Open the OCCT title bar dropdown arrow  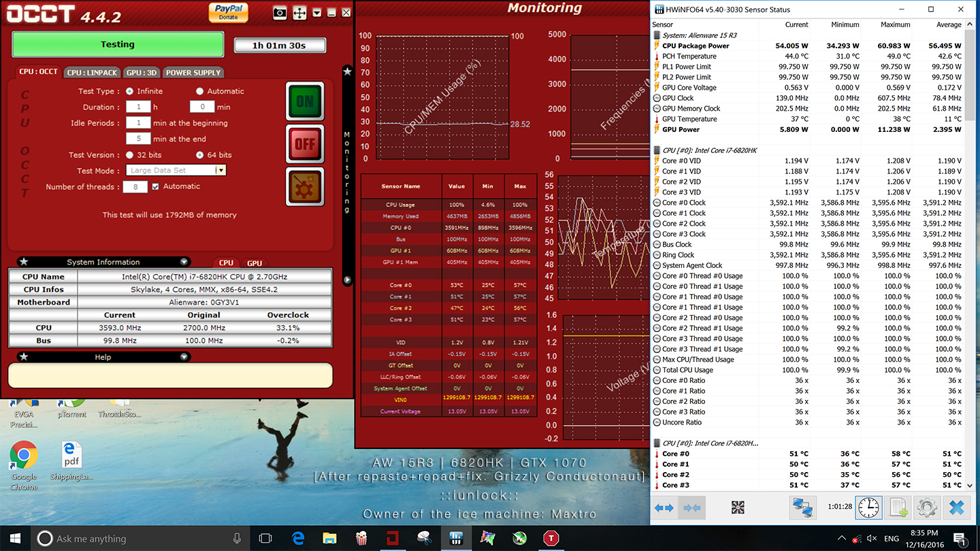(317, 12)
